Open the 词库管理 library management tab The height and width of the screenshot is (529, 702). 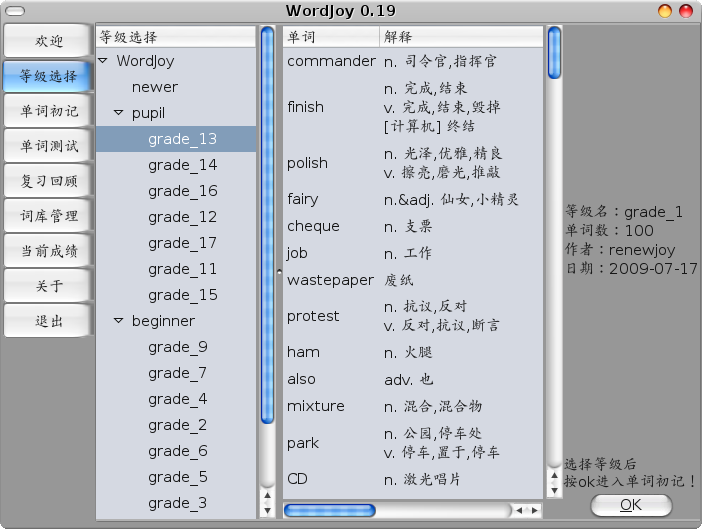pos(49,215)
